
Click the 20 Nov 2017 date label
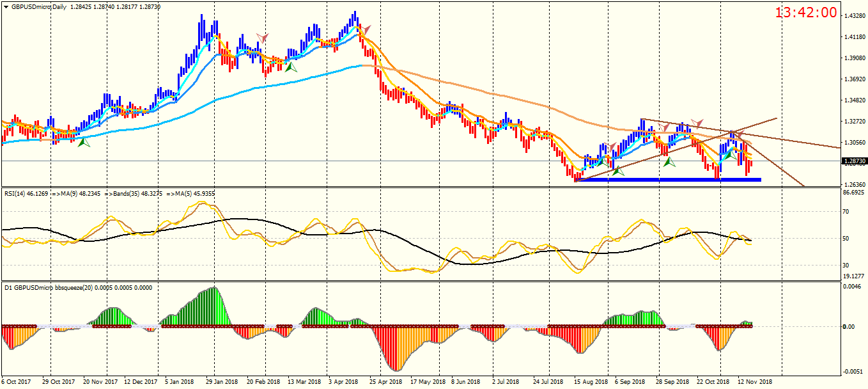[100, 382]
